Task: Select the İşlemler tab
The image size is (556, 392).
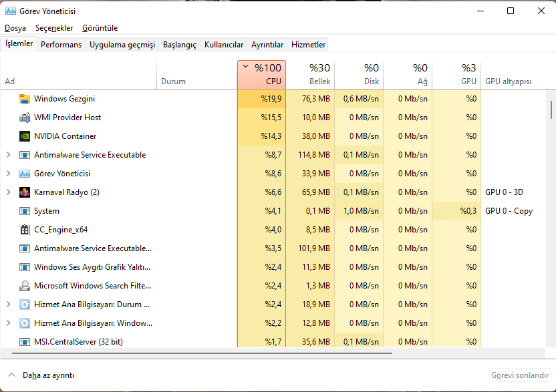Action: (19, 43)
